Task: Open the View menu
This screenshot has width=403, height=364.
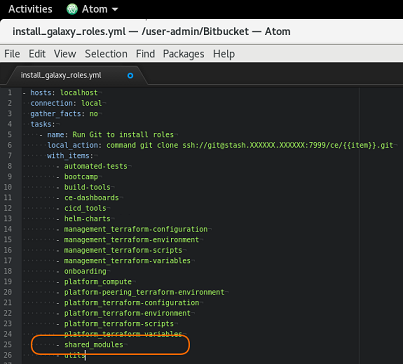Action: [65, 54]
